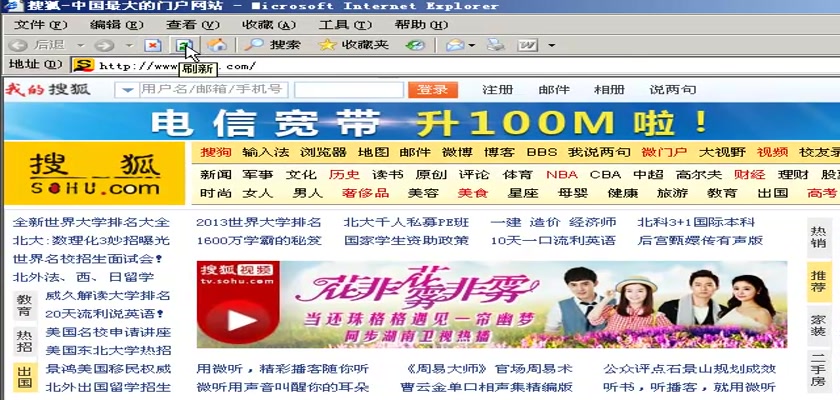
Task: Click the mail envelope toolbar icon
Action: 455,46
